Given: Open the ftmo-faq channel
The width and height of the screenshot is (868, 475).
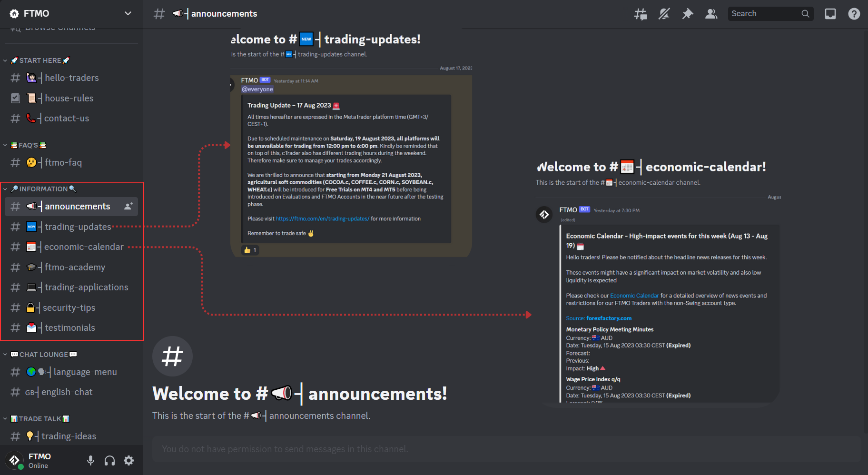Looking at the screenshot, I should click(x=71, y=163).
